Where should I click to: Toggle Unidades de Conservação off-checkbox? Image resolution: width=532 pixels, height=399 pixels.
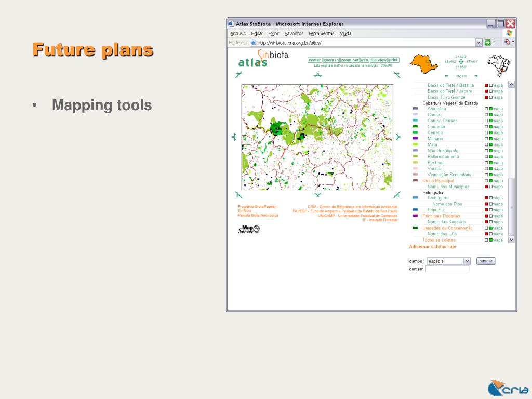click(486, 228)
